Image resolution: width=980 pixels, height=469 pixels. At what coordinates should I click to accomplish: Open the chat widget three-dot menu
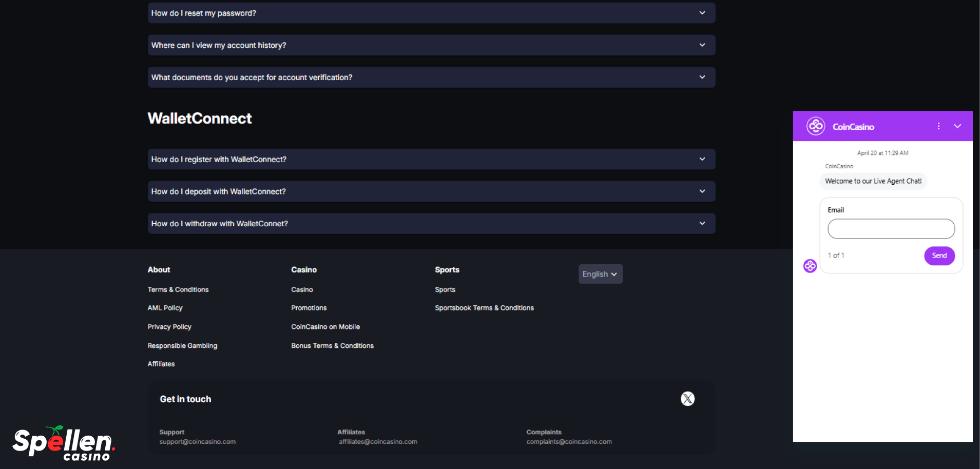click(x=938, y=126)
